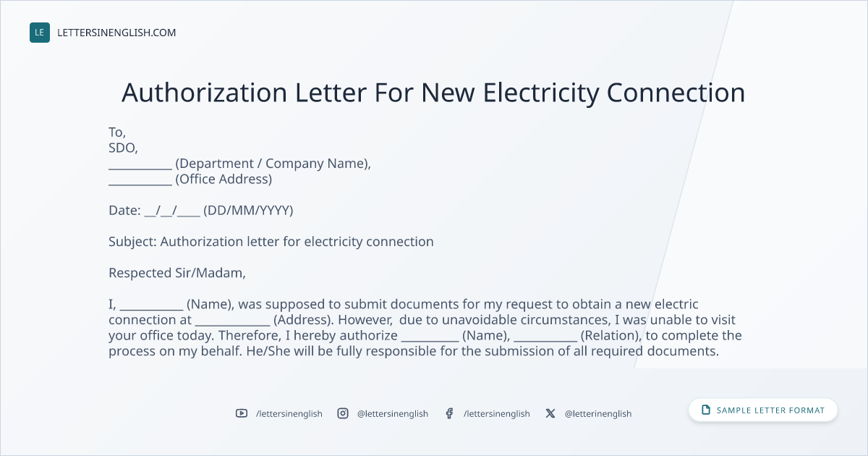Click the LE logo badge
868x456 pixels.
(40, 33)
